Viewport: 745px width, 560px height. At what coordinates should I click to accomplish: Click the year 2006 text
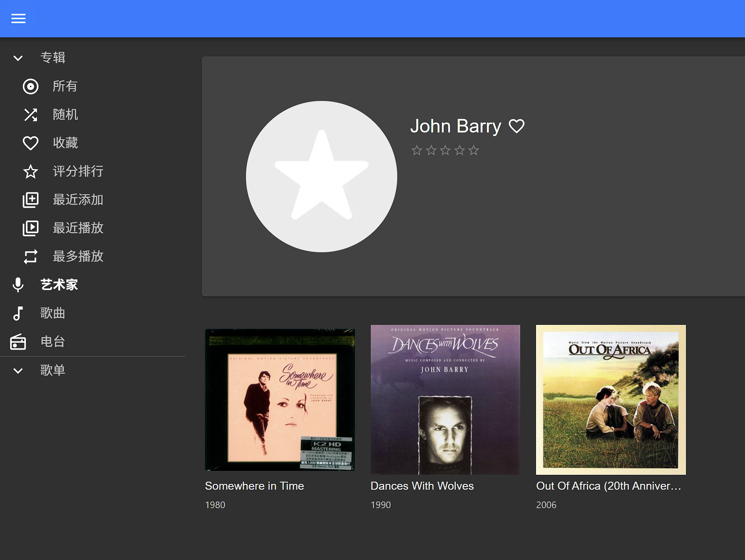(x=546, y=505)
